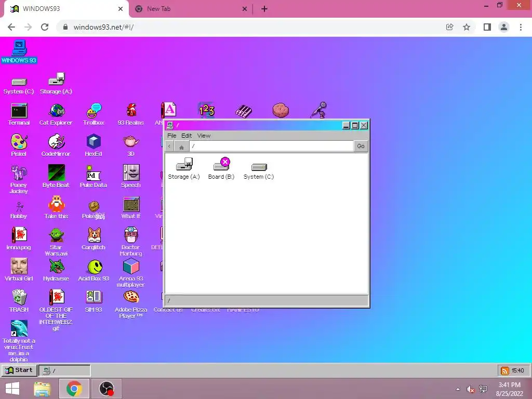Open the Take this icon
Image resolution: width=532 pixels, height=399 pixels.
click(56, 208)
